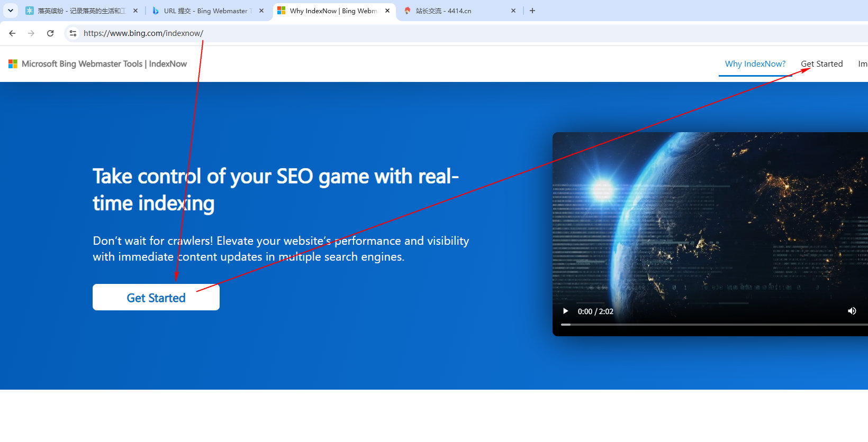Screen dimensions: 868x442
Task: Go back to the previous page
Action: coord(12,33)
